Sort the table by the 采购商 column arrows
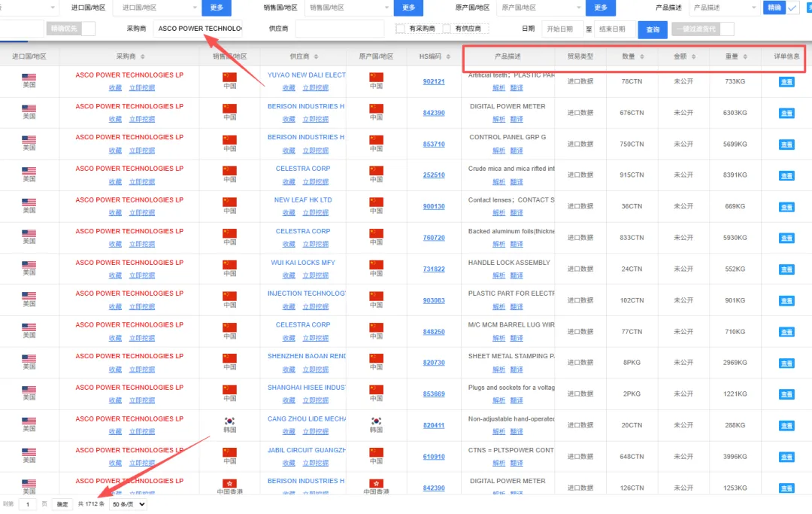Screen dimensions: 812x514 pyautogui.click(x=143, y=56)
